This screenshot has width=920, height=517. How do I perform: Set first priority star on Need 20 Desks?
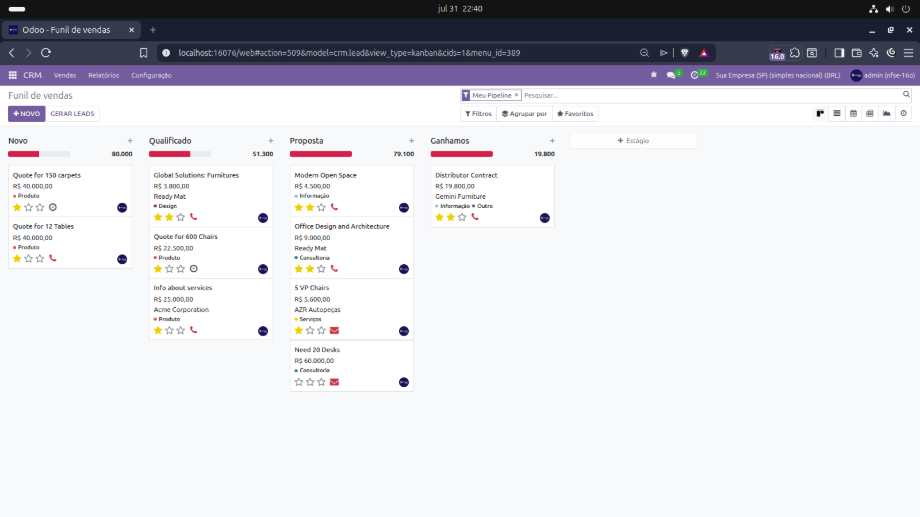(299, 382)
